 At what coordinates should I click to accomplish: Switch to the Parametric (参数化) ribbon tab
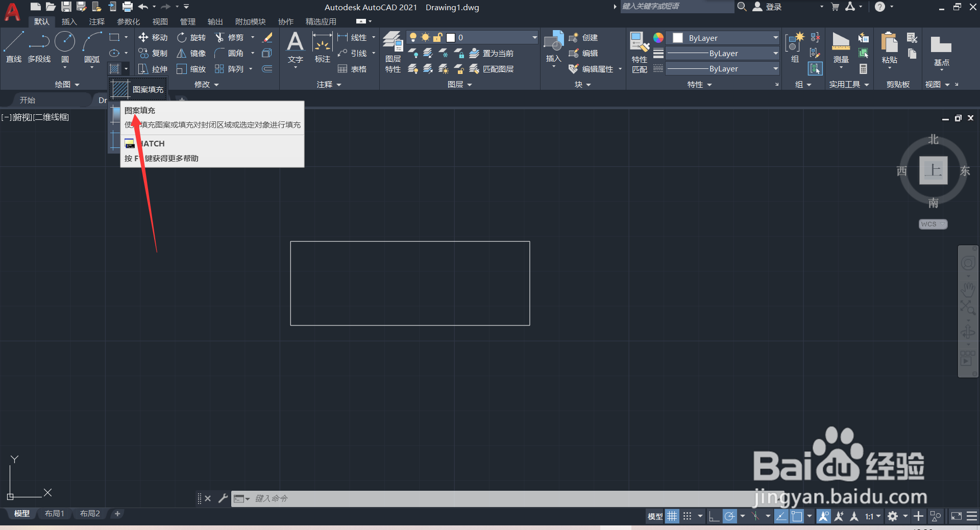tap(128, 21)
